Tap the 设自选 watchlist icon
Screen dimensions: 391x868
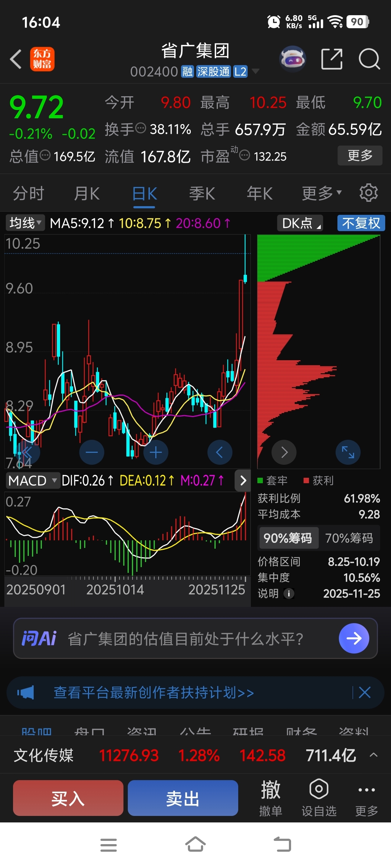point(319,798)
